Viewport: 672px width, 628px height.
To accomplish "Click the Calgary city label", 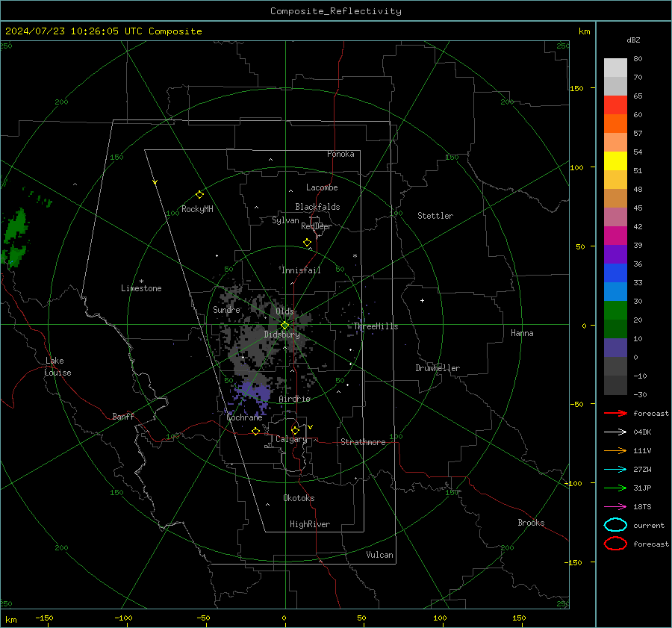I will pyautogui.click(x=291, y=439).
